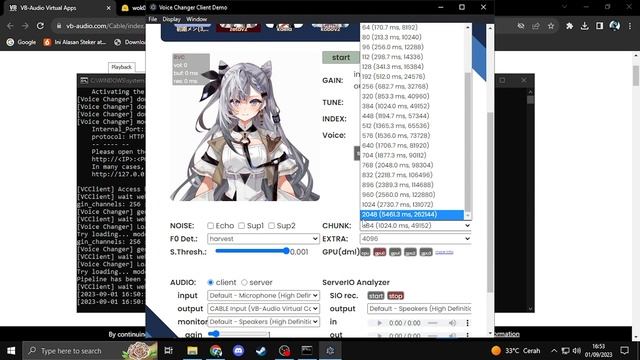The image size is (640, 360).
Task: Toggle Chrome side panel icon
Action: (x=599, y=26)
